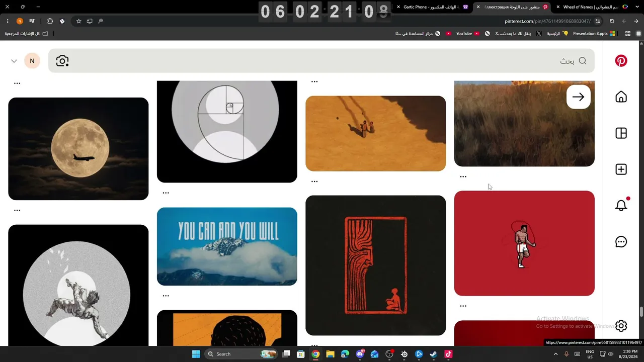Image resolution: width=644 pixels, height=362 pixels.
Task: Open the tab search chevron in Chrome
Action: (x=637, y=7)
